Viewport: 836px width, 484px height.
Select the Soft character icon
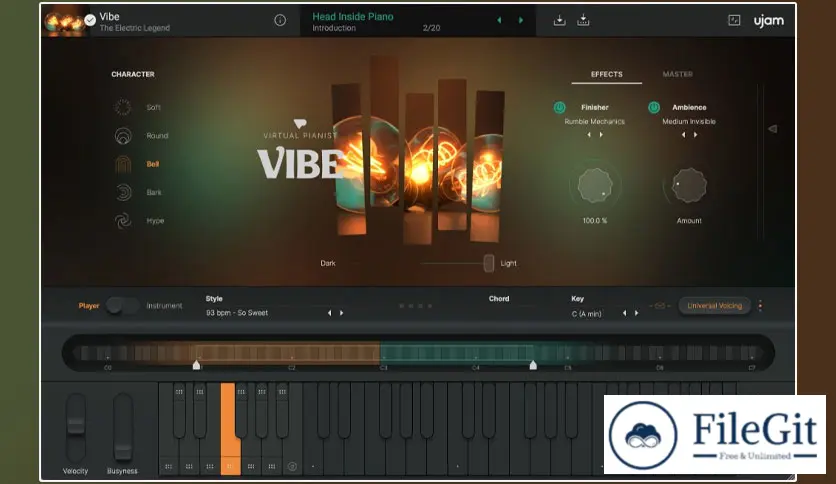coord(123,107)
